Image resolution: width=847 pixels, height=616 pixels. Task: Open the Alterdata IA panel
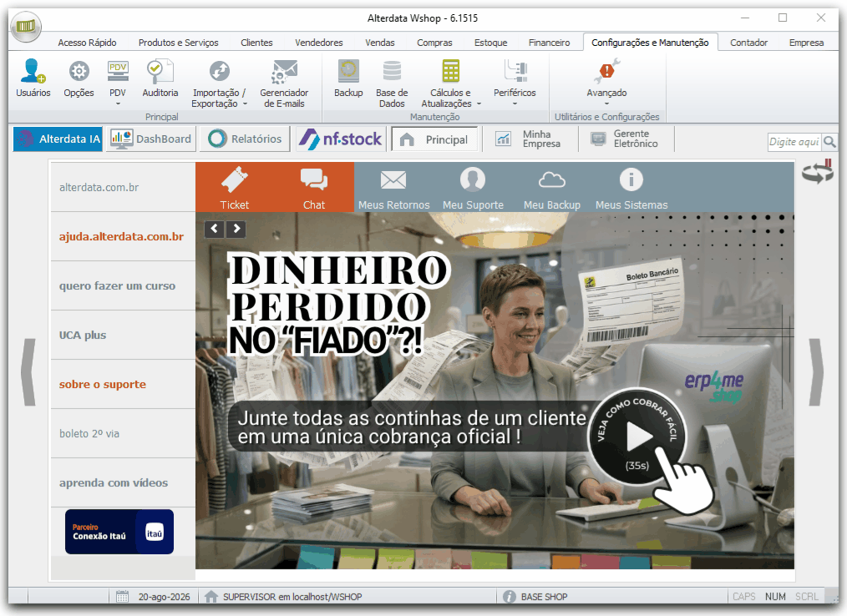[x=58, y=139]
